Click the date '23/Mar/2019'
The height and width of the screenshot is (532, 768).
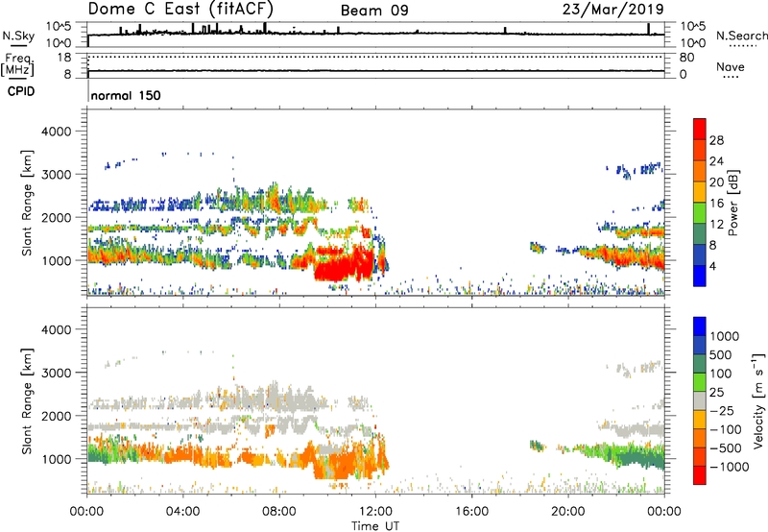coord(612,10)
